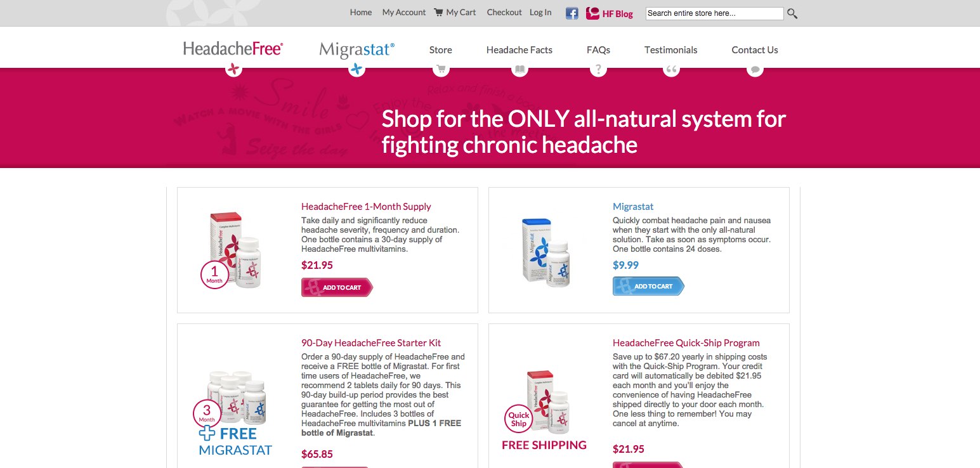Add Migrastat to cart
The image size is (980, 468).
648,286
